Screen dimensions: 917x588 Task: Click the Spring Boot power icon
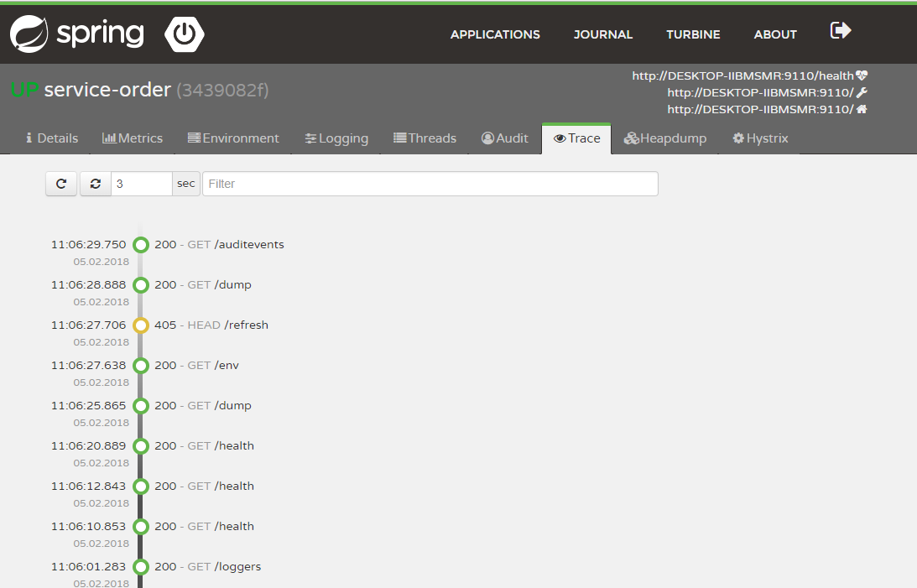coord(185,34)
